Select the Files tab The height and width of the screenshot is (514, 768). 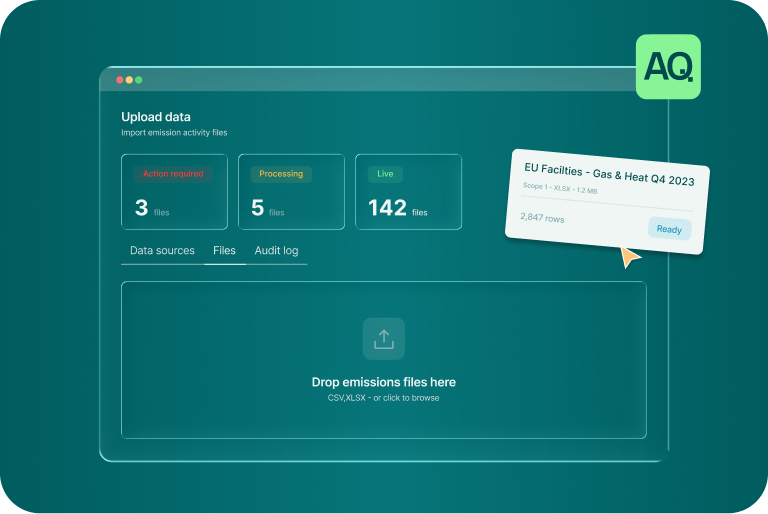click(224, 250)
